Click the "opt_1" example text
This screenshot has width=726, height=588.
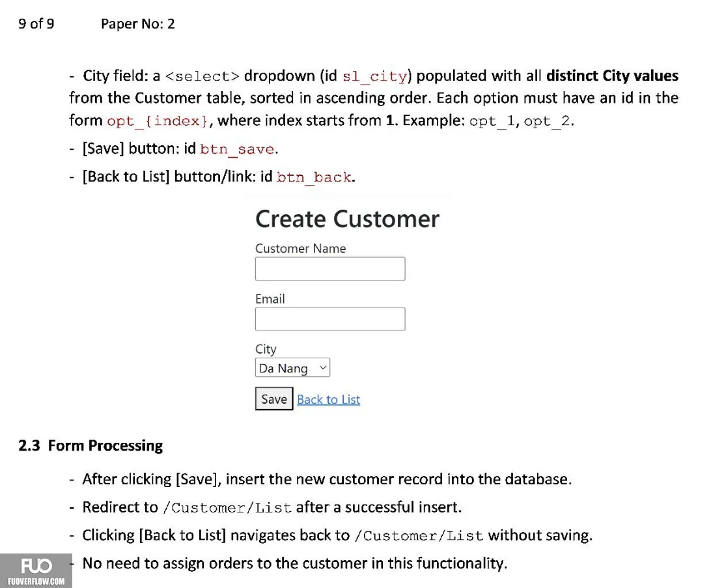point(492,121)
